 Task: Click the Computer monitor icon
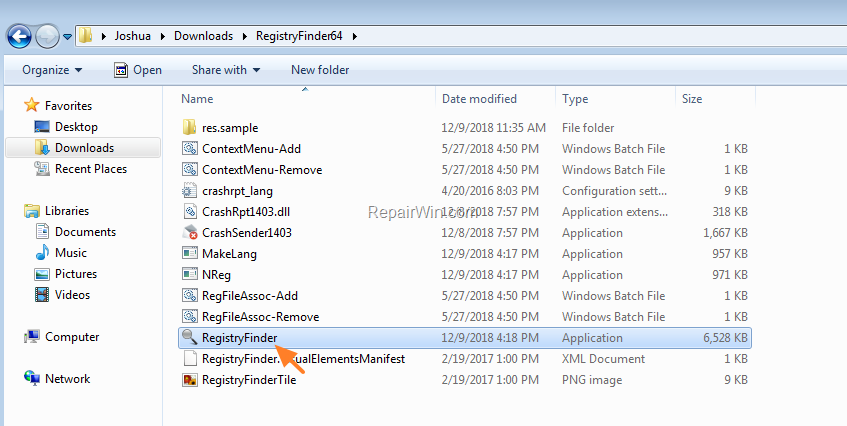click(32, 337)
